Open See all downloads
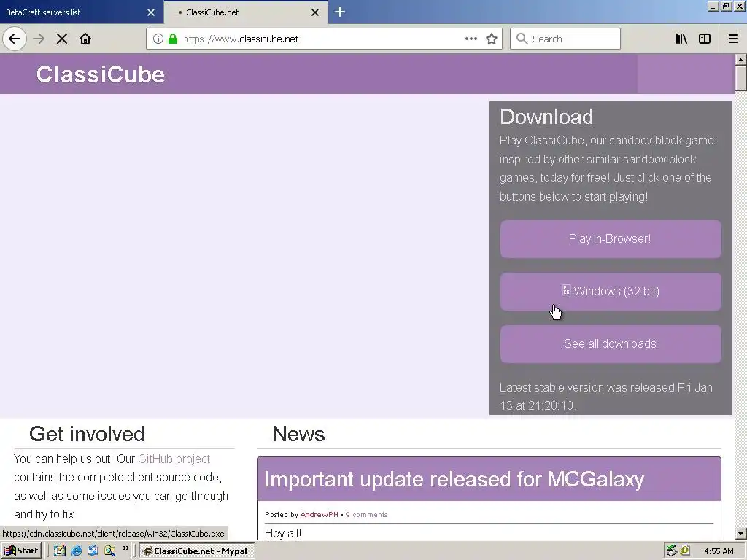This screenshot has width=747, height=560. pyautogui.click(x=611, y=344)
